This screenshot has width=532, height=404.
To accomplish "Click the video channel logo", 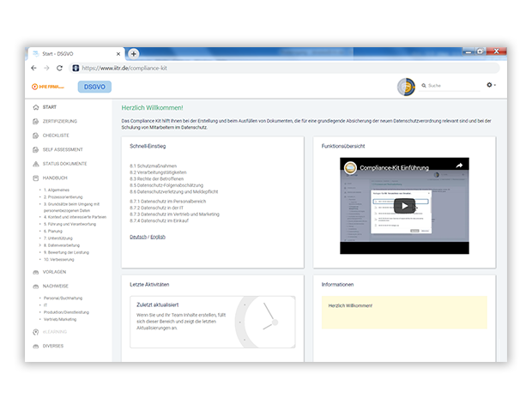I will point(350,167).
